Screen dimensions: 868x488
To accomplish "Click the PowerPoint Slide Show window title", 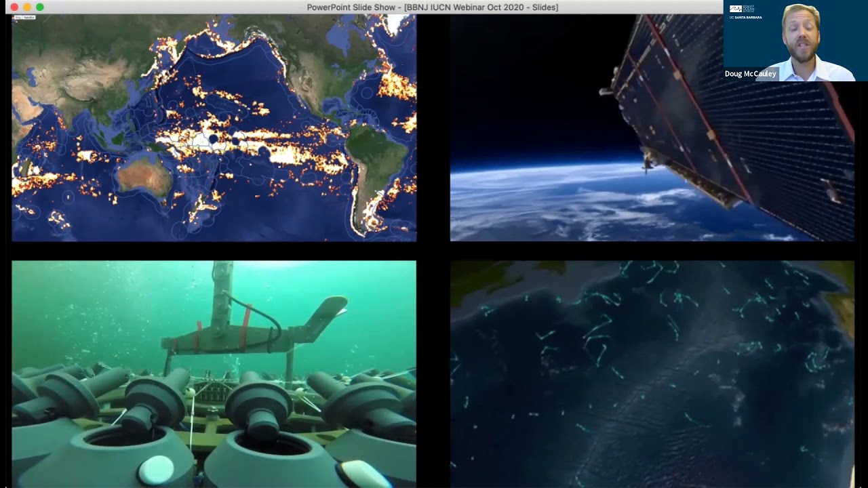I will click(x=433, y=7).
